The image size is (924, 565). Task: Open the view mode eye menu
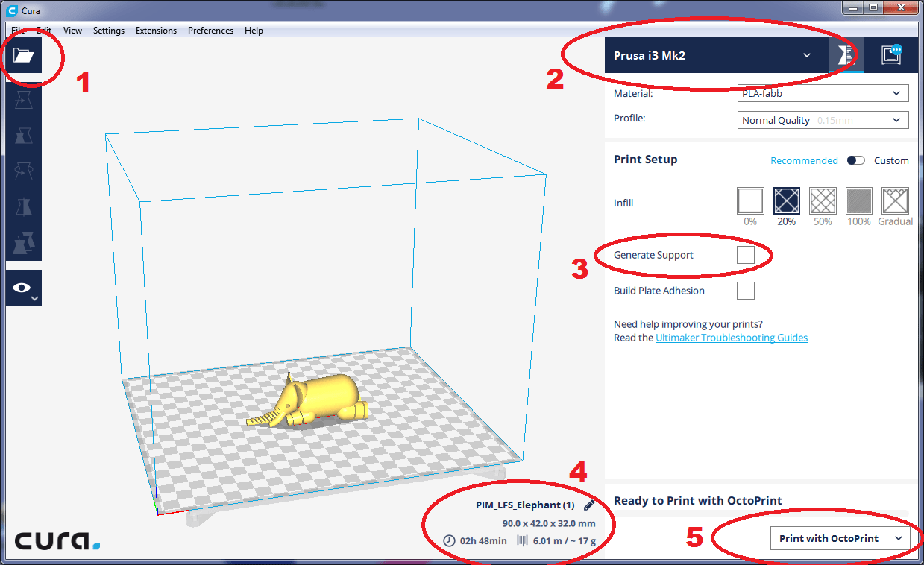point(24,288)
